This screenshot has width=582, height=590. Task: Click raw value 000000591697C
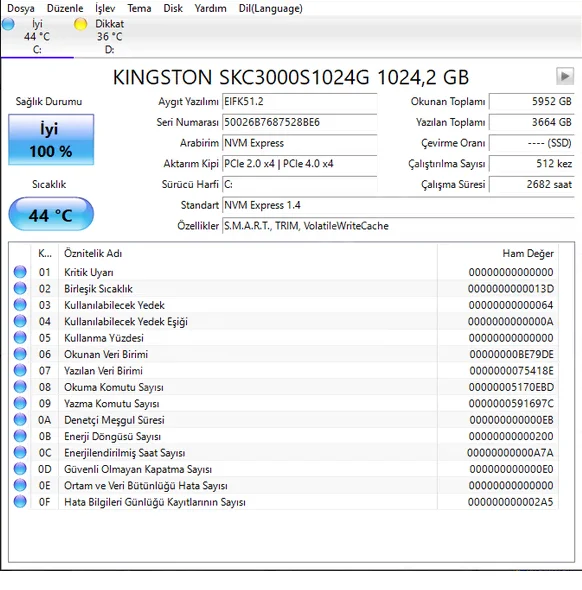coord(511,403)
